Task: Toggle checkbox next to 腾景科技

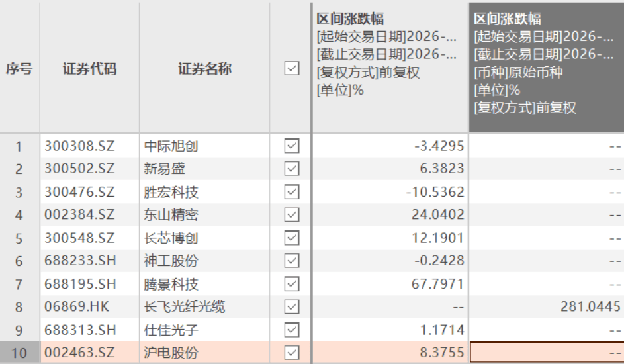Action: pyautogui.click(x=291, y=284)
